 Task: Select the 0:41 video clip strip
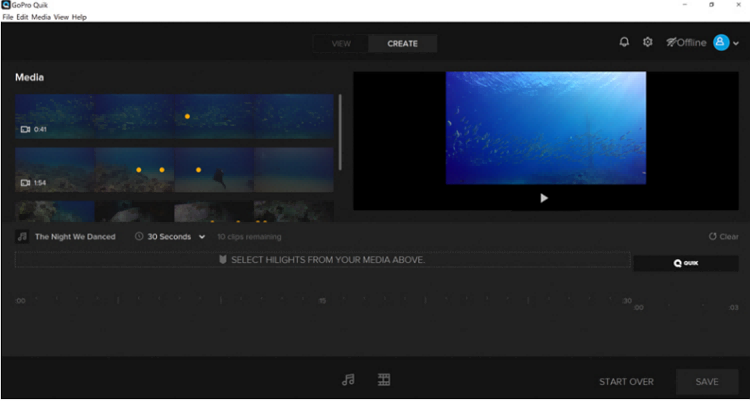pyautogui.click(x=174, y=116)
